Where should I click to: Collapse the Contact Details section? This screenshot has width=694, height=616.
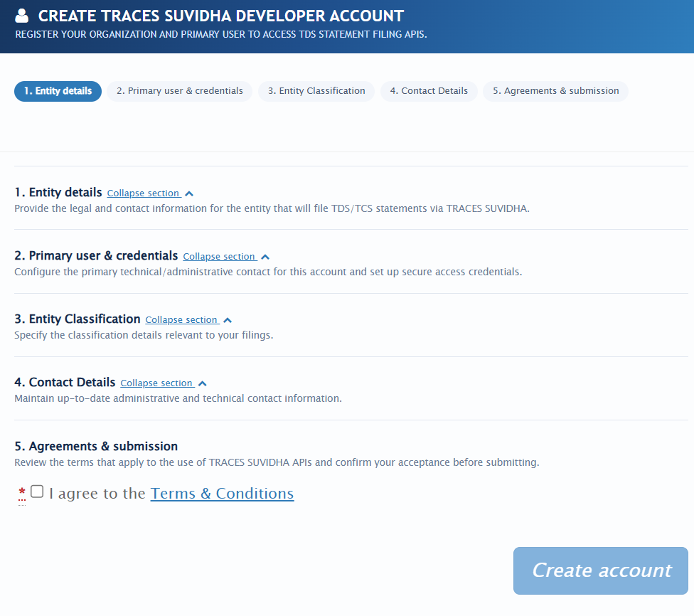pyautogui.click(x=157, y=383)
